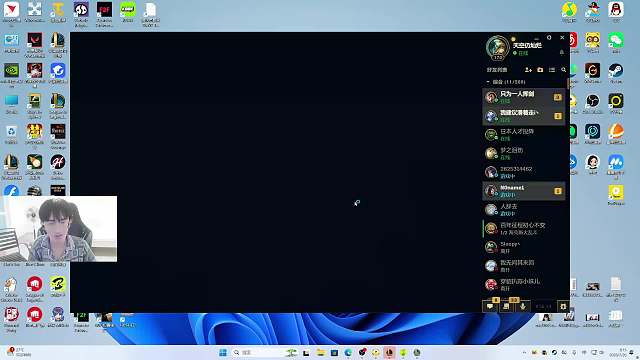Image resolution: width=640 pixels, height=360 pixels.
Task: Select friend 世无两其来回
Action: 524,266
